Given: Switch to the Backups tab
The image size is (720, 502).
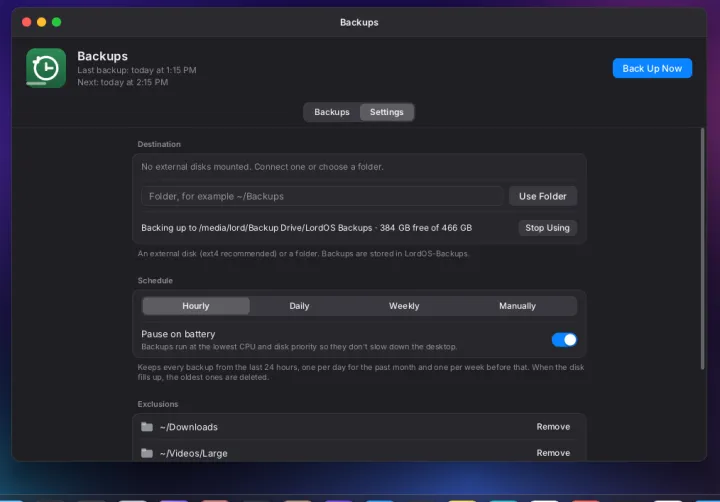Looking at the screenshot, I should point(332,112).
